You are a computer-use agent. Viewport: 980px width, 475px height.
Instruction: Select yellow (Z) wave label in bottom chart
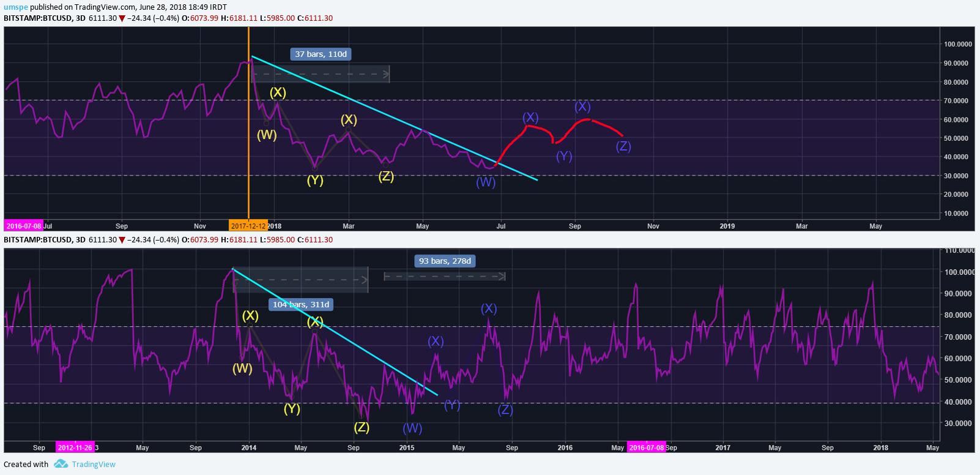[x=362, y=427]
